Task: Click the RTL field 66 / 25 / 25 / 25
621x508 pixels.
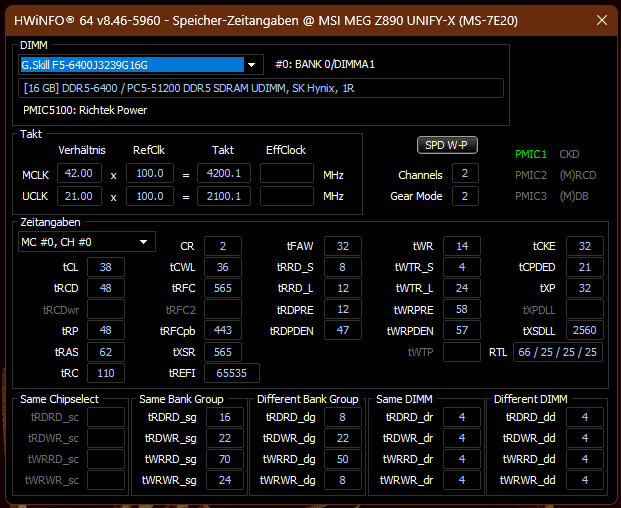Action: pos(558,352)
